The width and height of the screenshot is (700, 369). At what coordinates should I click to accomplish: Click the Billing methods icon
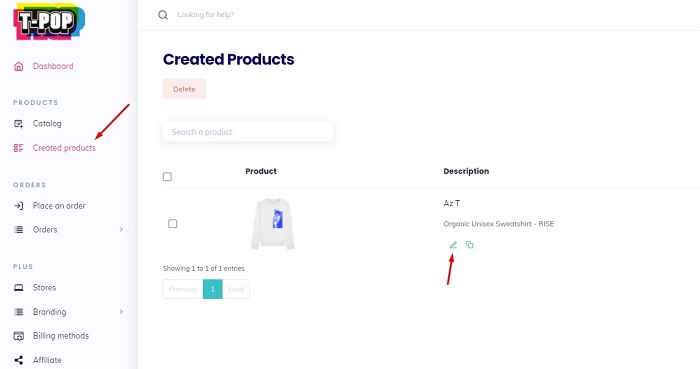pyautogui.click(x=18, y=336)
